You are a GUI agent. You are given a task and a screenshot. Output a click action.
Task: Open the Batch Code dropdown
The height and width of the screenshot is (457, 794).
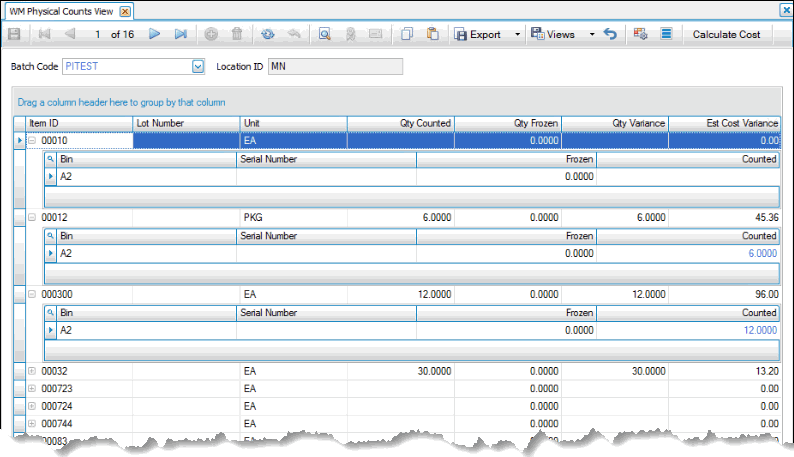pos(197,67)
